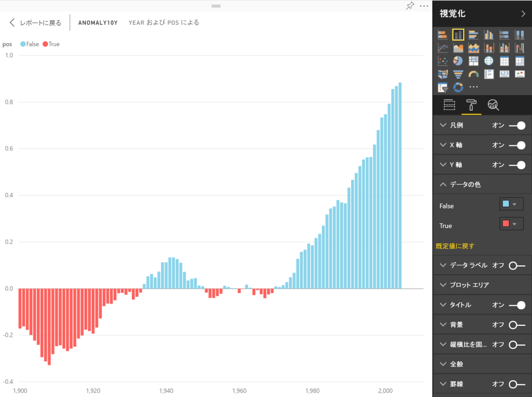
Task: Pin the visual with the pin icon
Action: point(410,6)
